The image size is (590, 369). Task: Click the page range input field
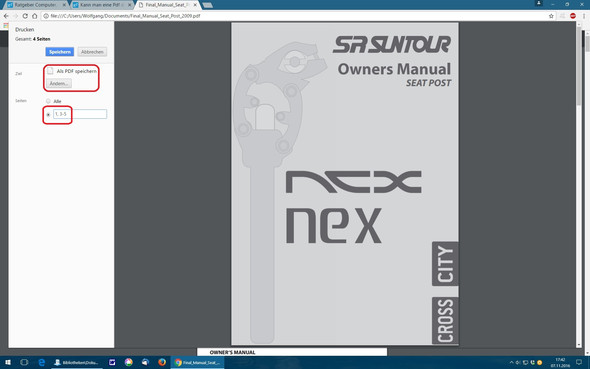pyautogui.click(x=80, y=114)
